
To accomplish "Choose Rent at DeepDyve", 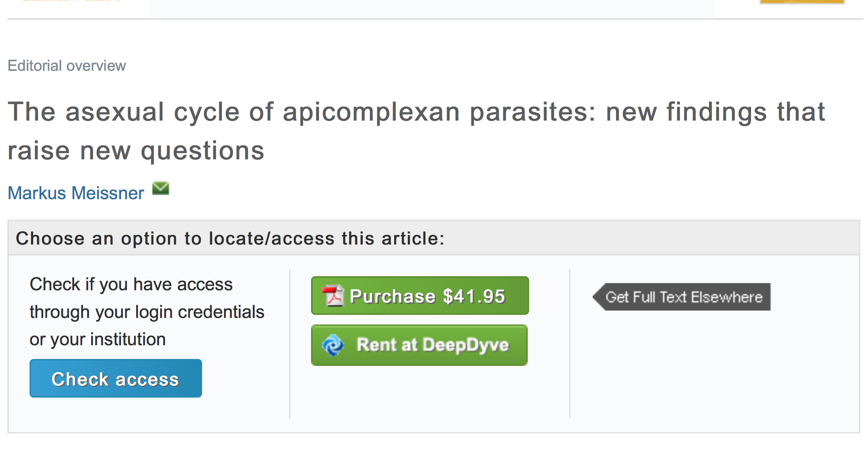I will (433, 345).
